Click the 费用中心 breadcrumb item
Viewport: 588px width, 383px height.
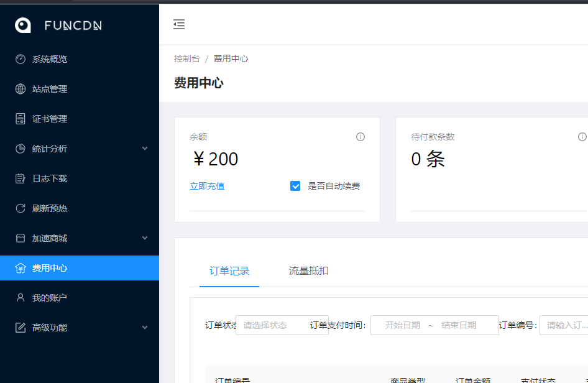(231, 58)
